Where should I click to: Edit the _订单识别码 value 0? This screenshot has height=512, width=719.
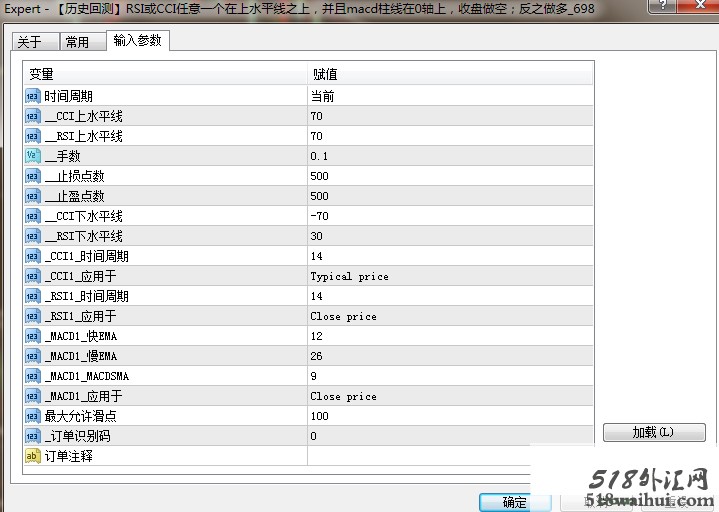point(450,436)
